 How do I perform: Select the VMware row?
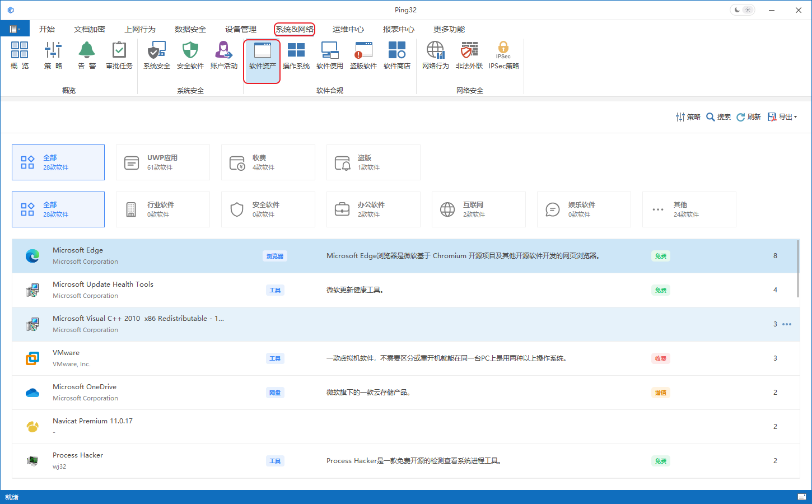(405, 358)
